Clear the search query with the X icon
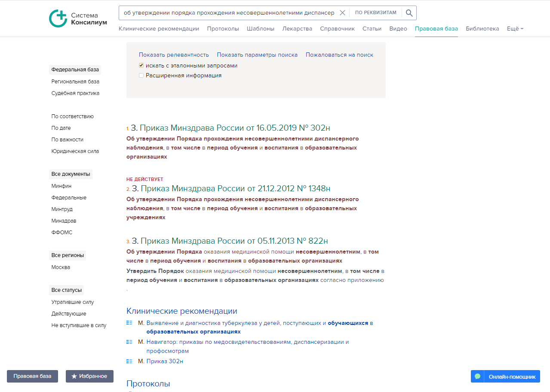 (342, 13)
